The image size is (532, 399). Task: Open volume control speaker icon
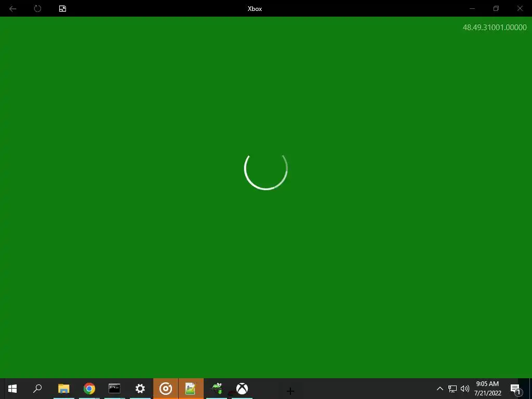pos(465,389)
